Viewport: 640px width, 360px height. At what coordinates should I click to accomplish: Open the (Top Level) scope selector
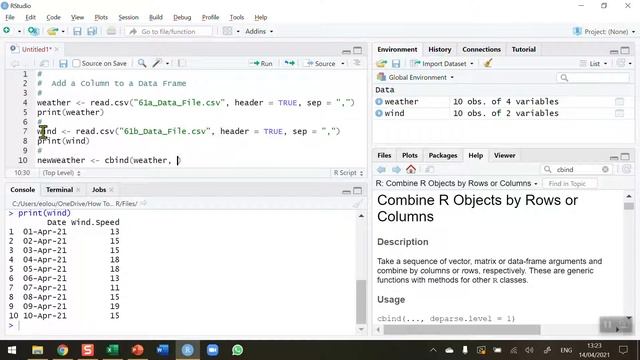[x=61, y=173]
